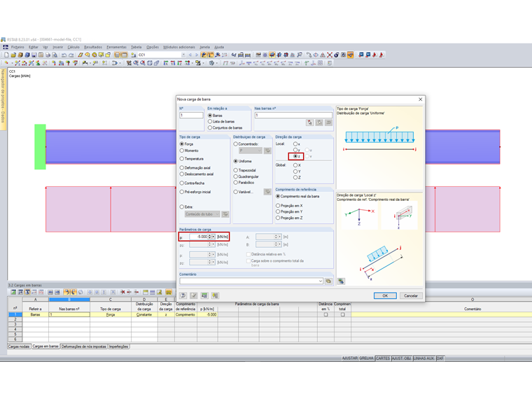Click the view in X direction icon
This screenshot has width=532, height=399.
166,63
